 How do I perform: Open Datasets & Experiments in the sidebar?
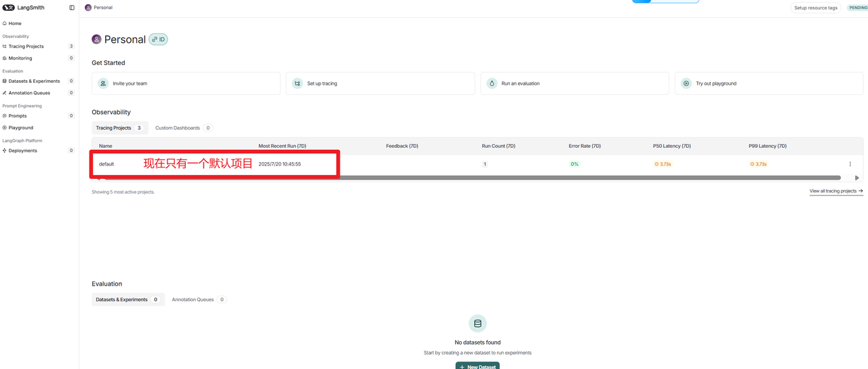[x=39, y=81]
